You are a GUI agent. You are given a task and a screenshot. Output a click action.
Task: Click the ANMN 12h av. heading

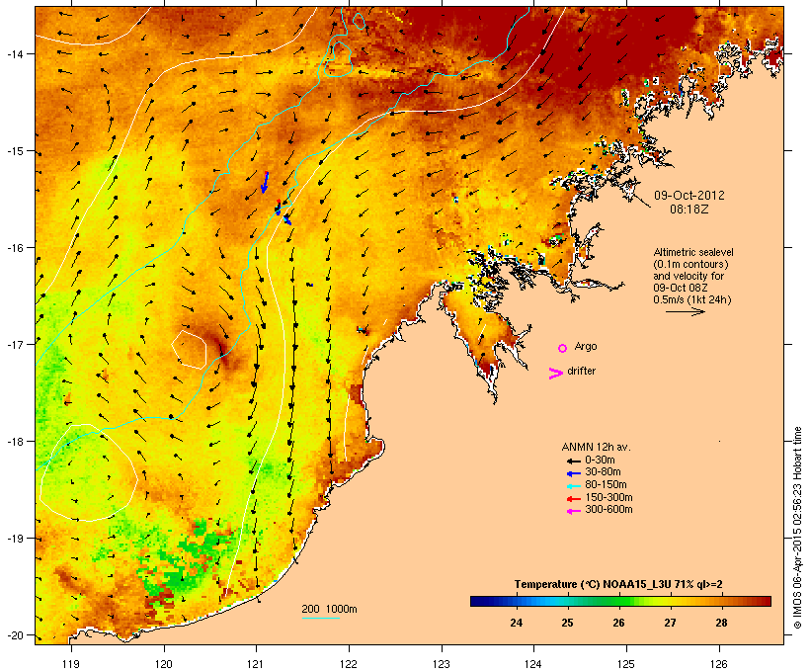coord(596,447)
